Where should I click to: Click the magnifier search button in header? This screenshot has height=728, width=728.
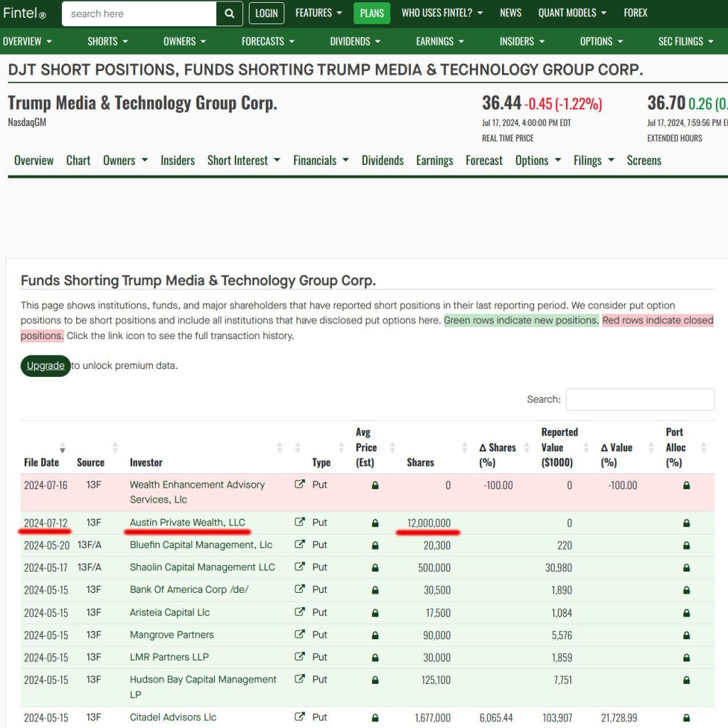click(x=229, y=14)
